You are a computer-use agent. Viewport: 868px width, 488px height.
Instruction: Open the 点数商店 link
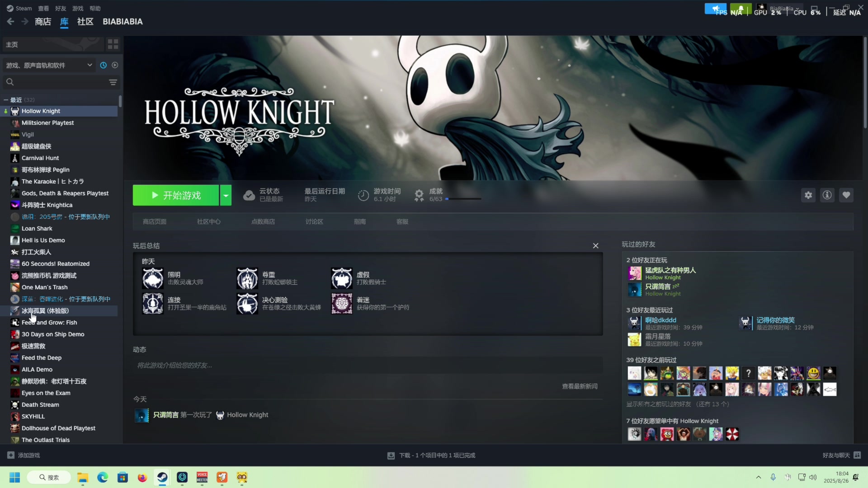(263, 221)
